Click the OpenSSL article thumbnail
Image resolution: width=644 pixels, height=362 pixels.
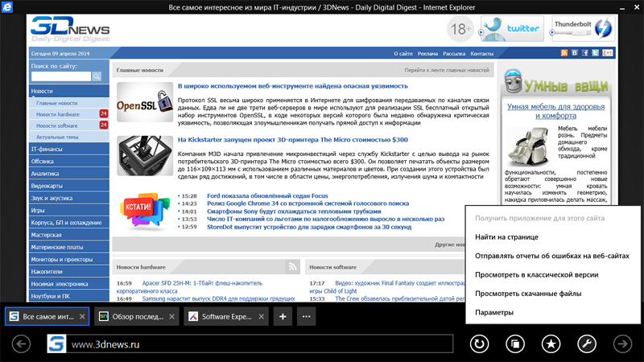click(x=145, y=102)
